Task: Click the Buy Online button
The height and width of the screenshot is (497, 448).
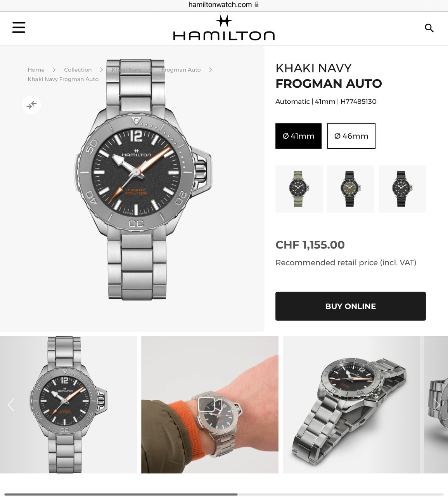Action: pos(350,306)
